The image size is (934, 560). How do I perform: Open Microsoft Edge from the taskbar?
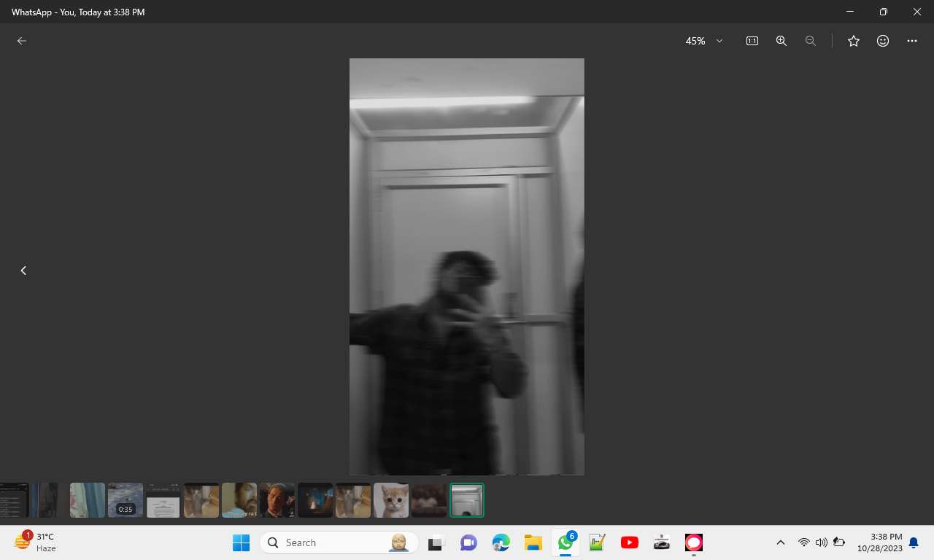[x=501, y=542]
